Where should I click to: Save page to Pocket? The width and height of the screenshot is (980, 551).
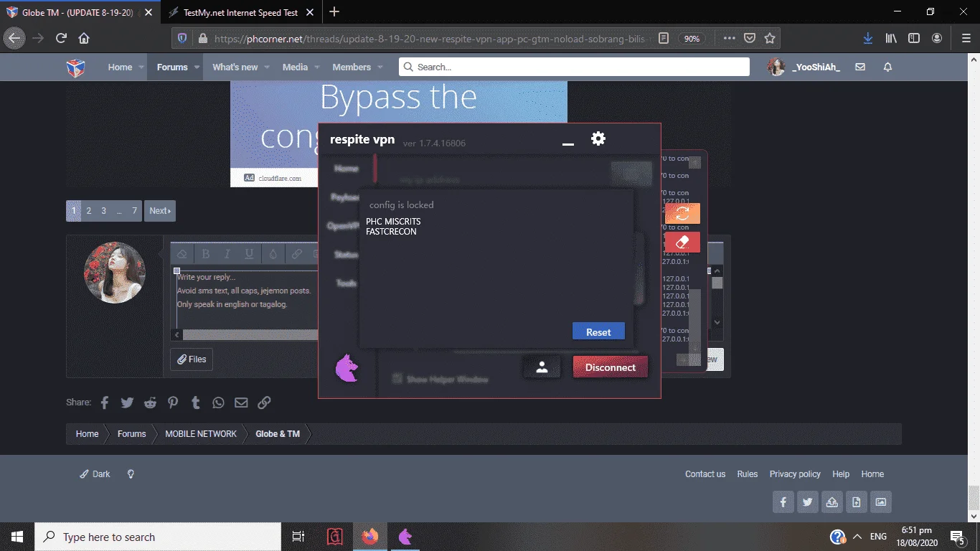[749, 38]
